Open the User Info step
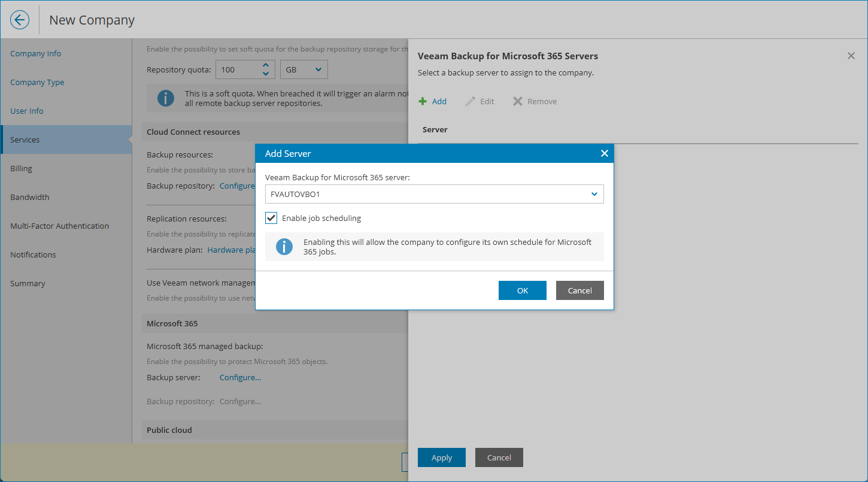868x482 pixels. coord(27,111)
